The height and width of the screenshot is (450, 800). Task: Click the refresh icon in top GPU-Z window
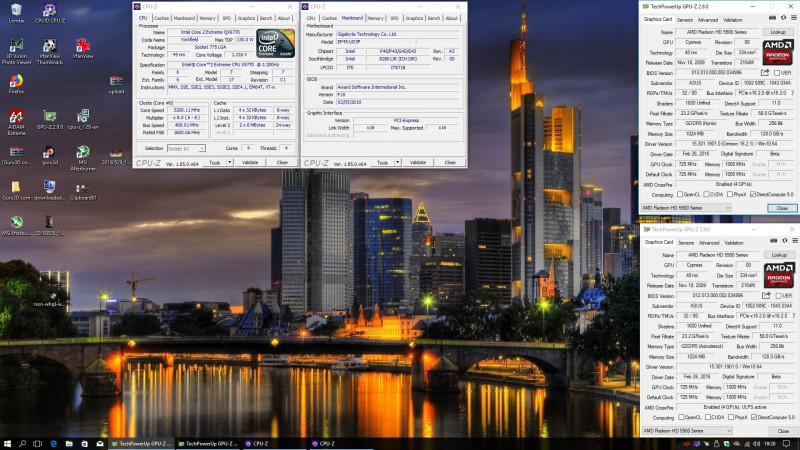point(784,18)
